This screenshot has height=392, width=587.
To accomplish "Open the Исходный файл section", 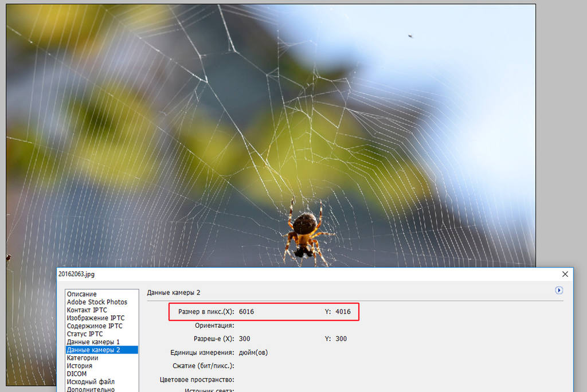I will click(91, 382).
